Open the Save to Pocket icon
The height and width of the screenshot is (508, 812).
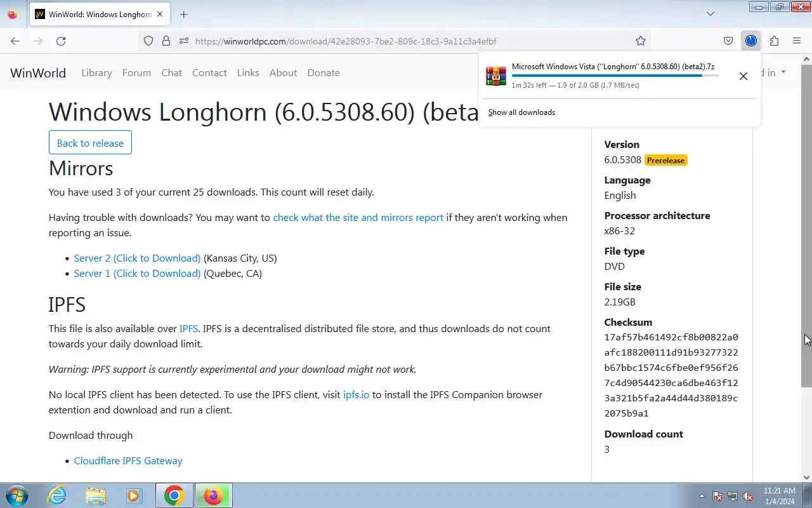click(728, 41)
